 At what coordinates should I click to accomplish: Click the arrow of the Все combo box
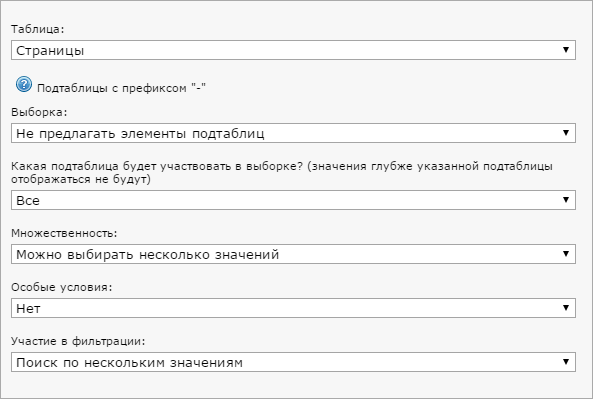coord(566,200)
